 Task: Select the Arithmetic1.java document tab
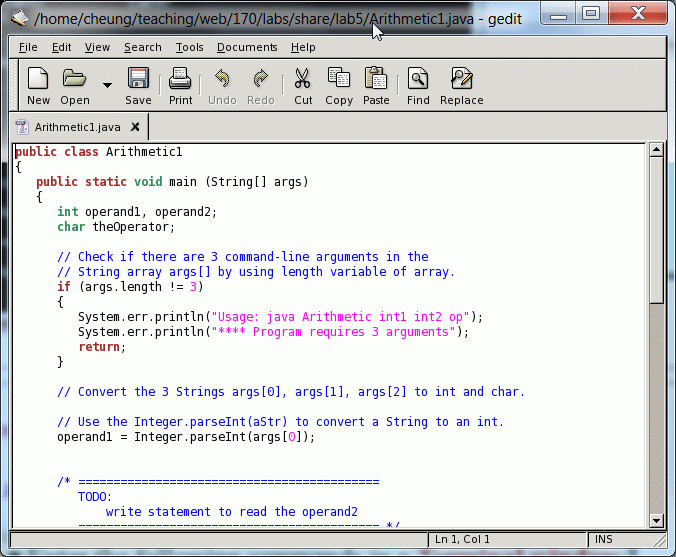(78, 127)
